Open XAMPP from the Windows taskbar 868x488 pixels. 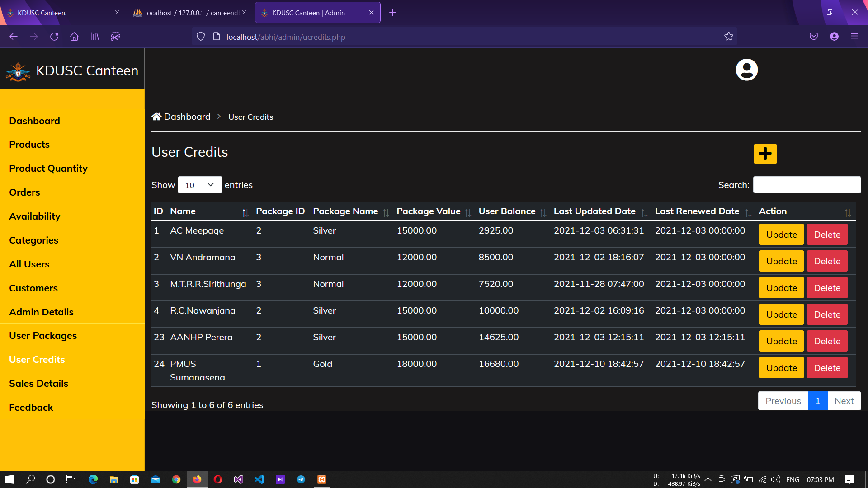tap(321, 479)
